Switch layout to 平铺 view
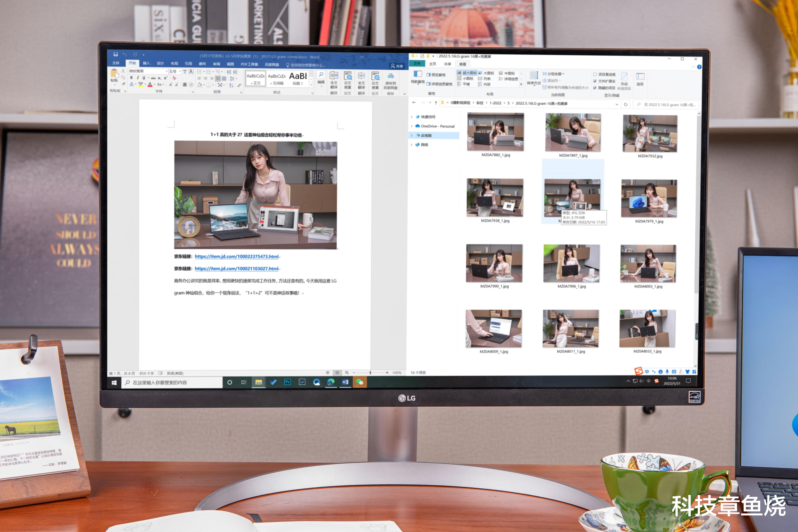 click(463, 84)
